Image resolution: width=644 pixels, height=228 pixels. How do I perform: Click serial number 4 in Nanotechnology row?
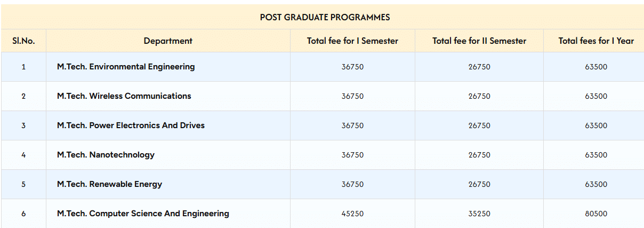[23, 155]
